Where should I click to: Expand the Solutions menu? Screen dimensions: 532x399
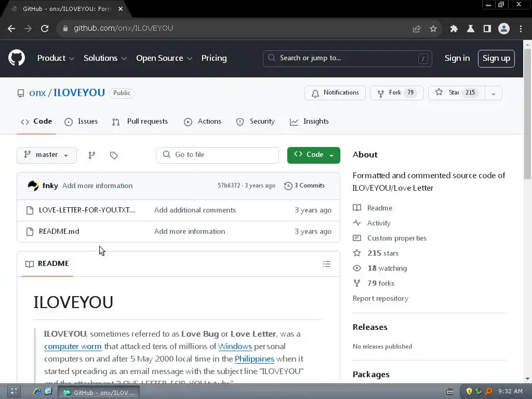click(x=105, y=58)
